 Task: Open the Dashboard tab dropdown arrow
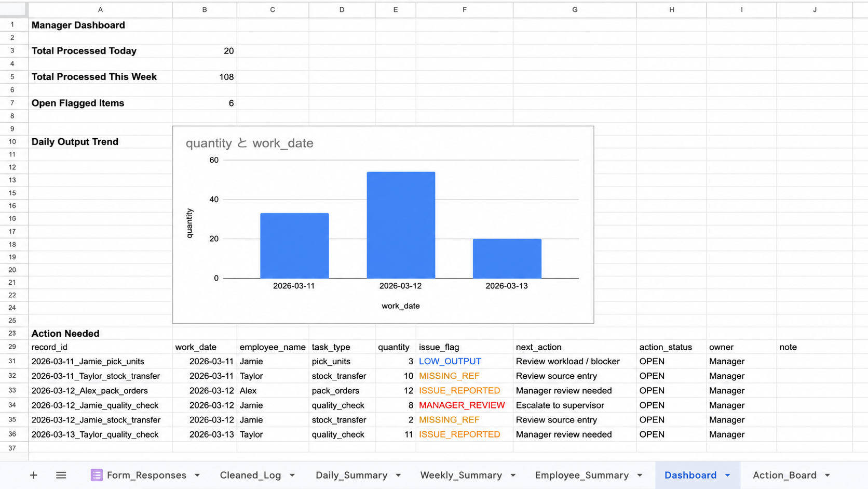coord(727,475)
